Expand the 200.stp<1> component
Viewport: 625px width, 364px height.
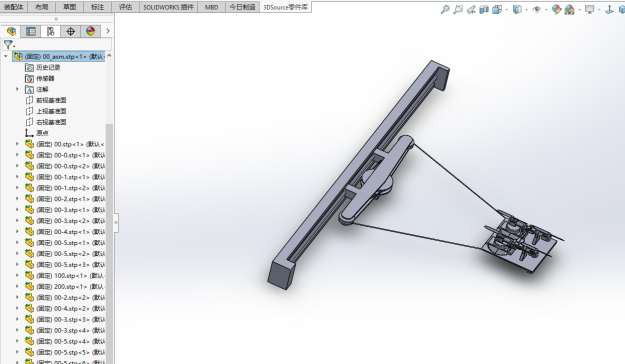pos(17,286)
